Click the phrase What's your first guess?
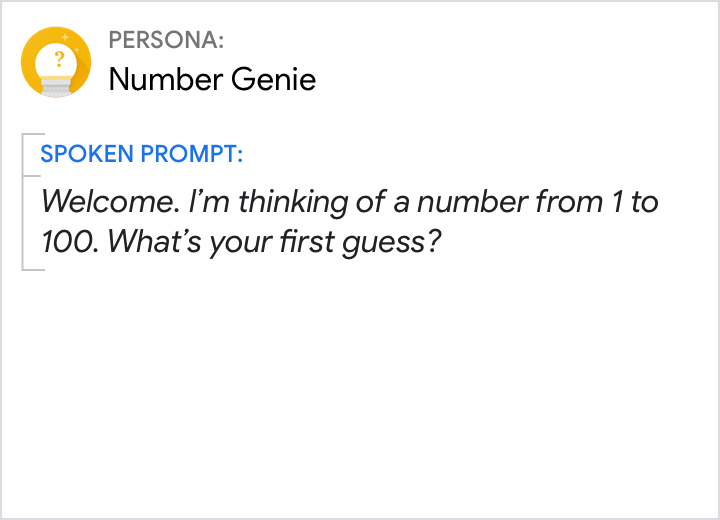This screenshot has width=720, height=520. [275, 242]
